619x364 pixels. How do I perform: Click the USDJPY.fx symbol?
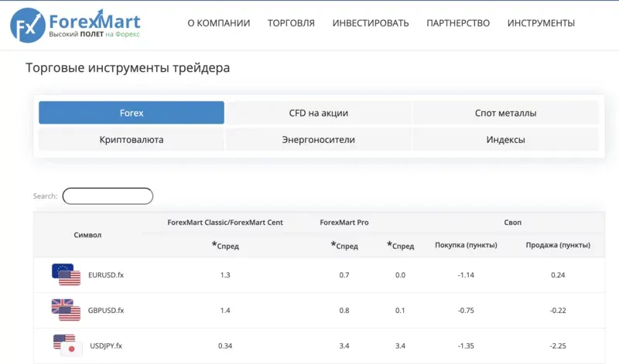[x=106, y=346]
